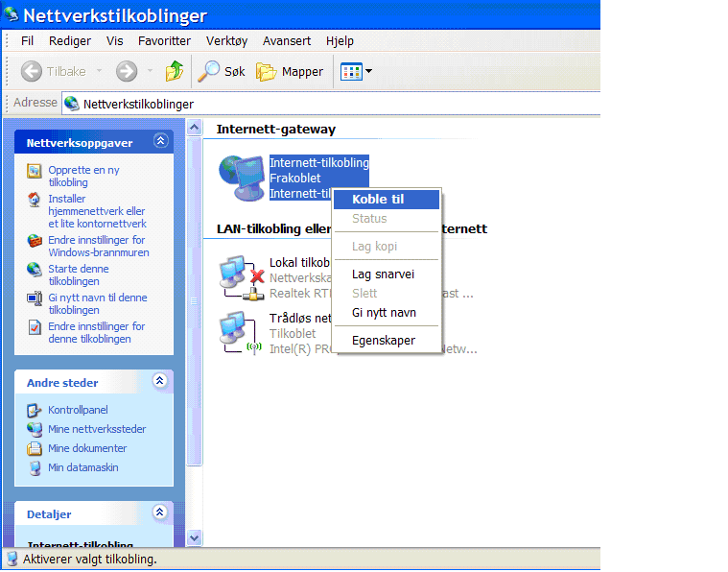Click the new connection wizard icon

(x=35, y=171)
